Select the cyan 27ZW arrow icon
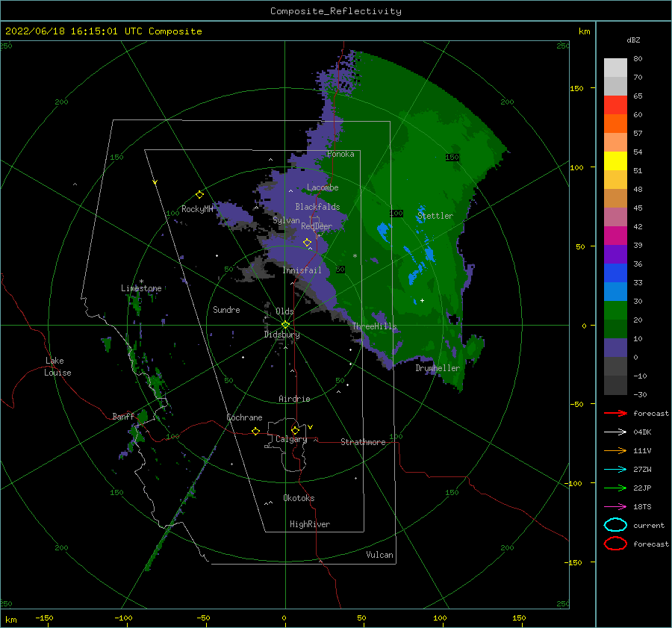 pos(615,470)
